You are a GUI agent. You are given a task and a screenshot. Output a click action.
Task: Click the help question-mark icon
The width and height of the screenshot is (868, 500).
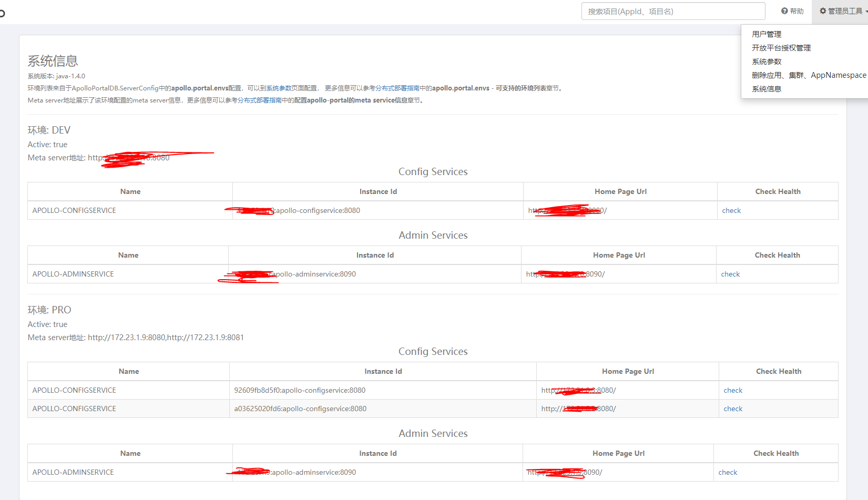784,11
